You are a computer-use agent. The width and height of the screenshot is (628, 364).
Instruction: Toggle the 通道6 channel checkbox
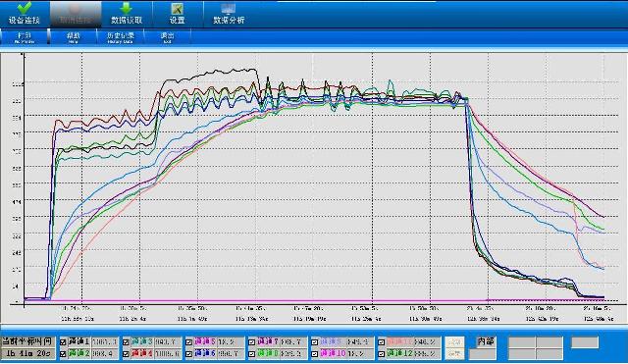[188, 354]
